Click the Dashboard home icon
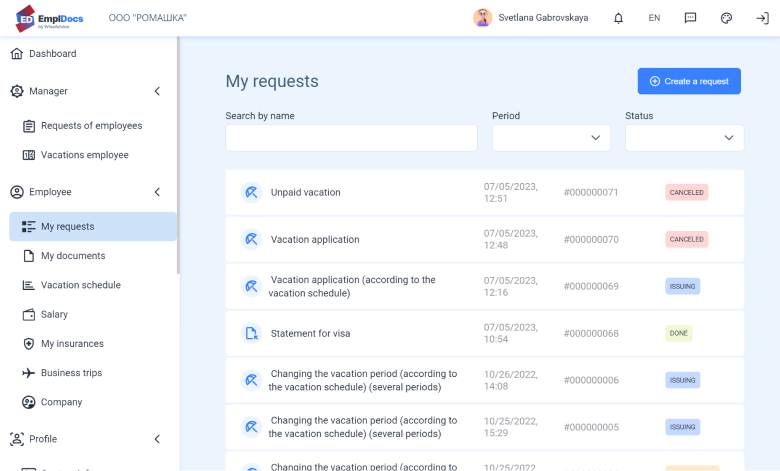The height and width of the screenshot is (471, 780). click(x=16, y=54)
